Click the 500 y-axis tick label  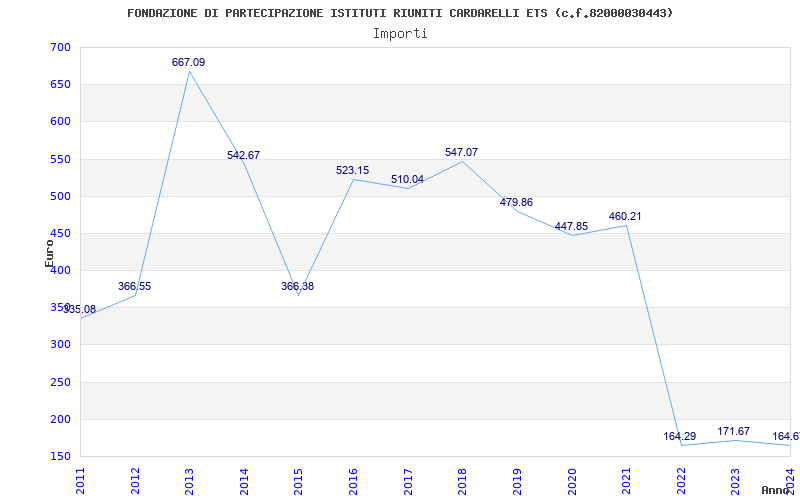click(60, 196)
